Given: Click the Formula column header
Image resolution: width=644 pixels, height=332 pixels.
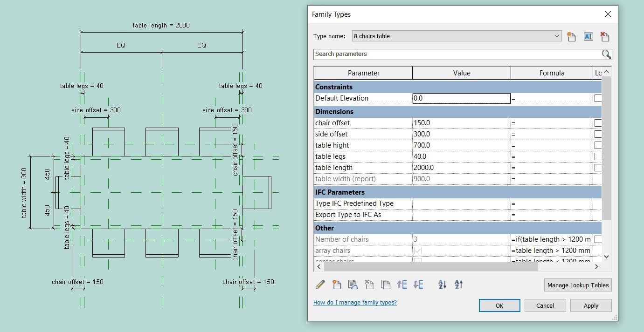Looking at the screenshot, I should point(551,73).
